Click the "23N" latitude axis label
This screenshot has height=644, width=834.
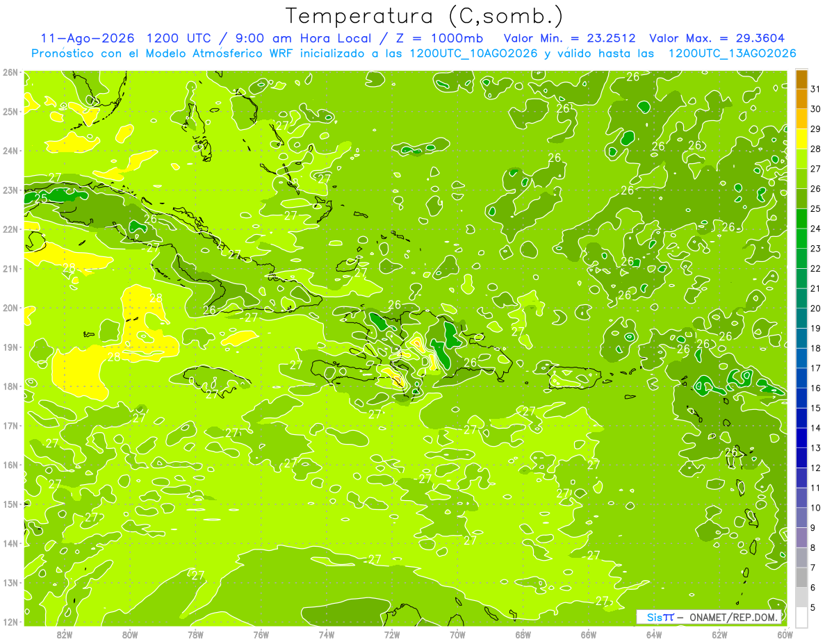10,190
